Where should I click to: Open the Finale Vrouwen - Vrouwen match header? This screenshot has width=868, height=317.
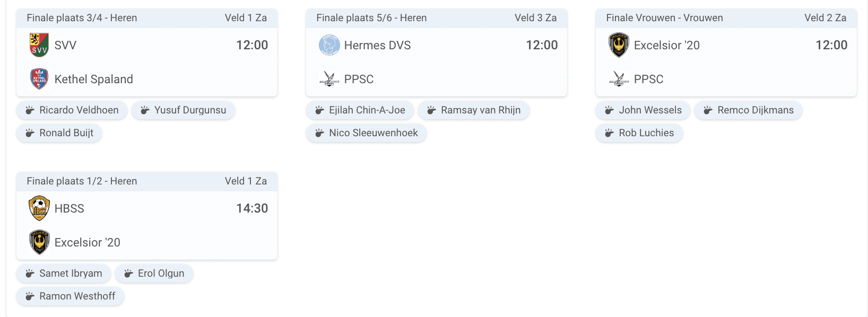[726, 18]
